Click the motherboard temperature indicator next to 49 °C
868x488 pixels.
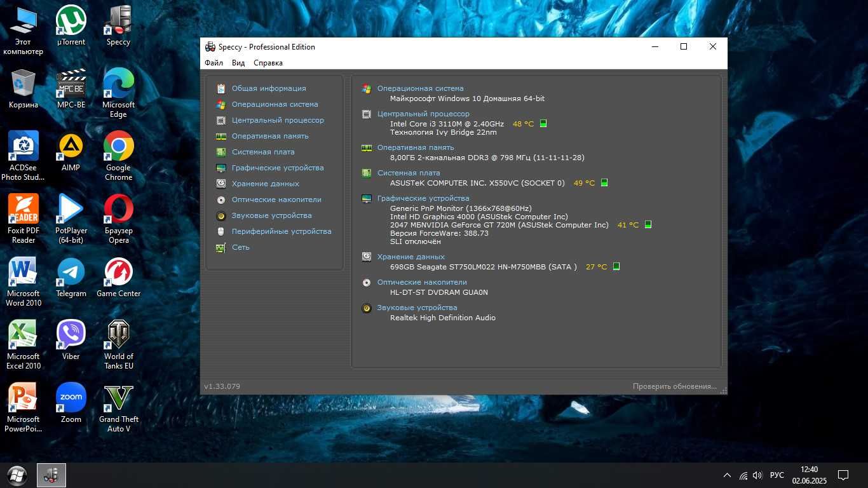pyautogui.click(x=604, y=183)
